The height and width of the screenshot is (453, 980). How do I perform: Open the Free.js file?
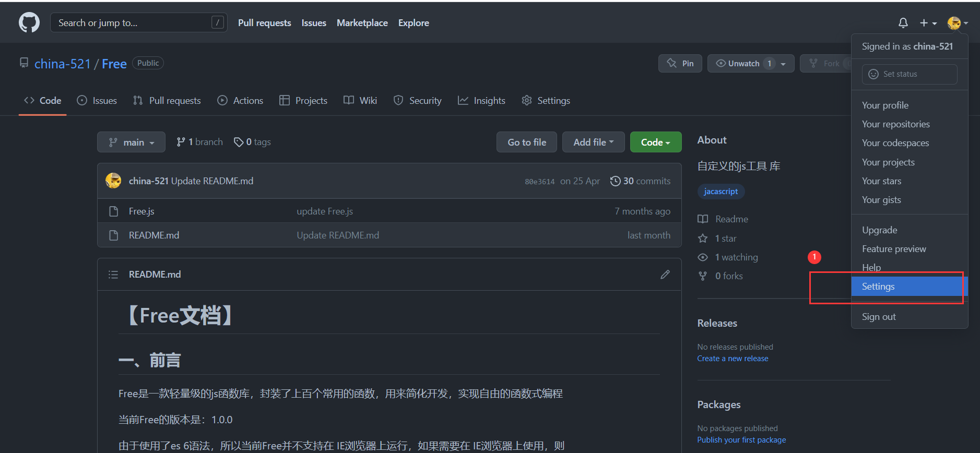[141, 211]
